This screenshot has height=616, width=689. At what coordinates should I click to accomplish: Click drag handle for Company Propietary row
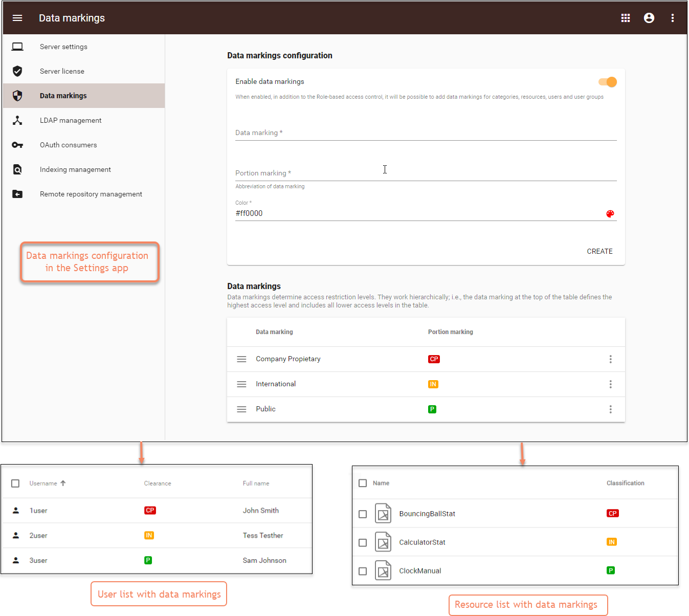241,359
